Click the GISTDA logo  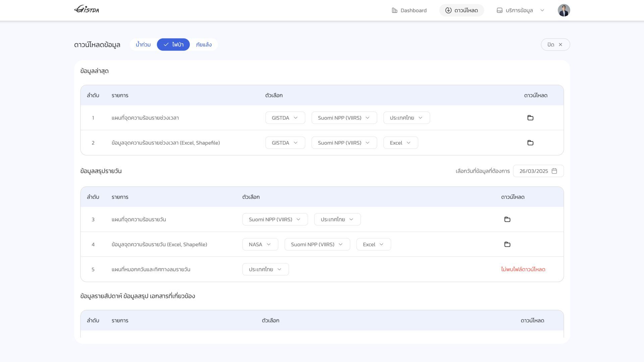[x=87, y=9]
